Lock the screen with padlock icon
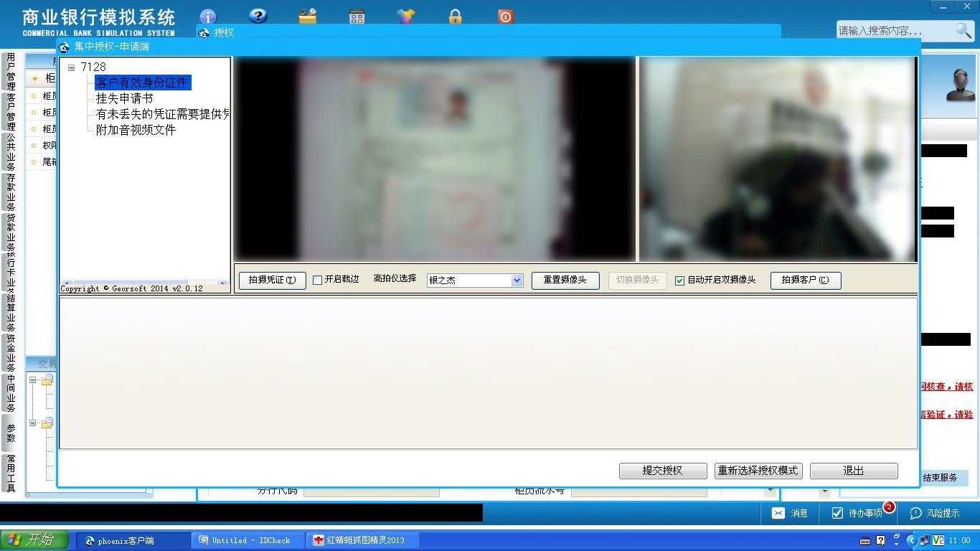 click(x=455, y=17)
